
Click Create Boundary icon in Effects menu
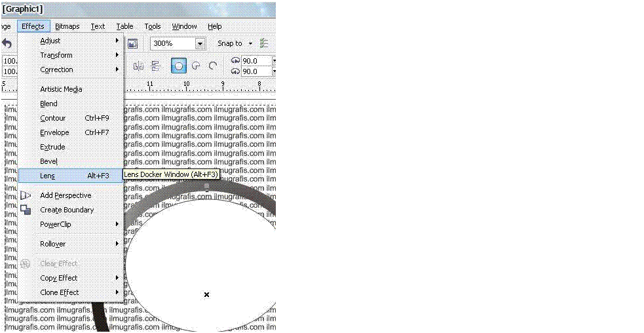click(26, 210)
